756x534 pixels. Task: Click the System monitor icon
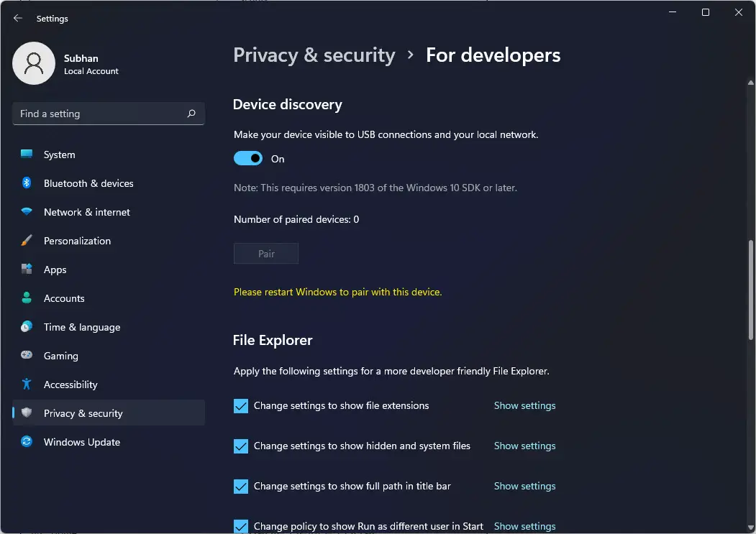pos(27,155)
